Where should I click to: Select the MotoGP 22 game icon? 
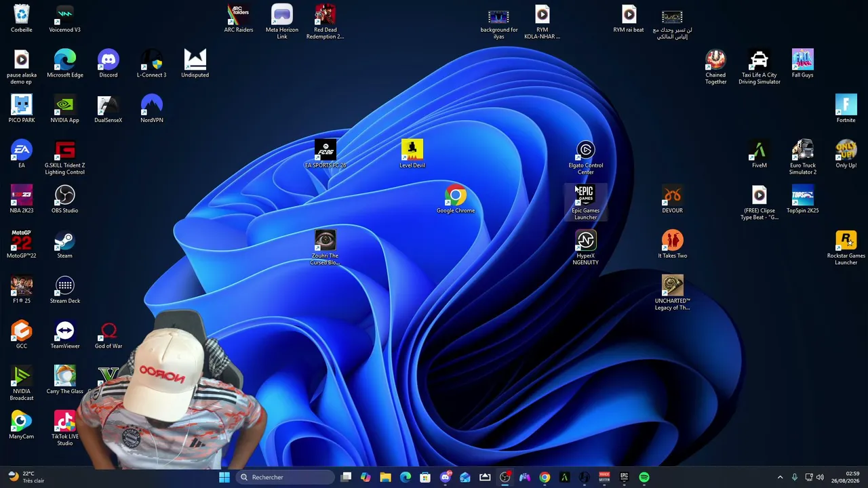22,245
